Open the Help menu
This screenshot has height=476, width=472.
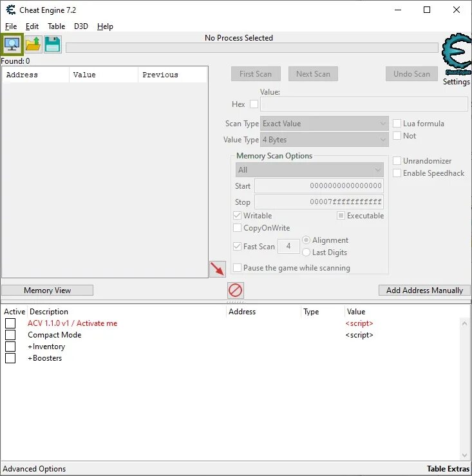pos(105,26)
